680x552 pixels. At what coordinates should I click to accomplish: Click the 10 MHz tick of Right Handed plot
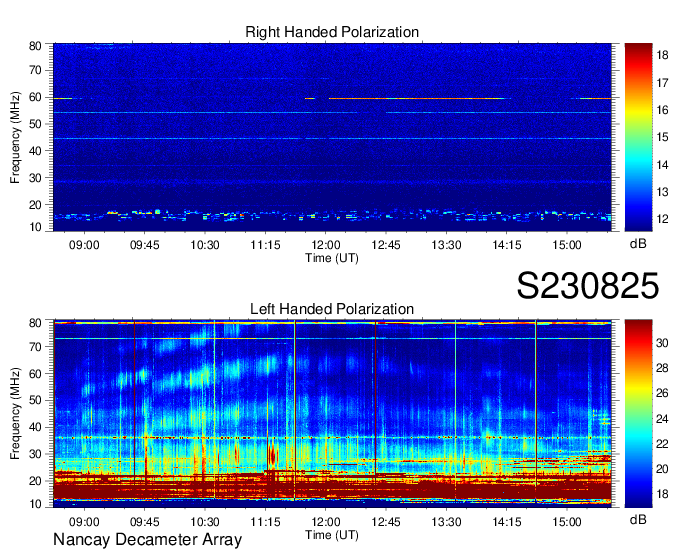click(x=35, y=227)
